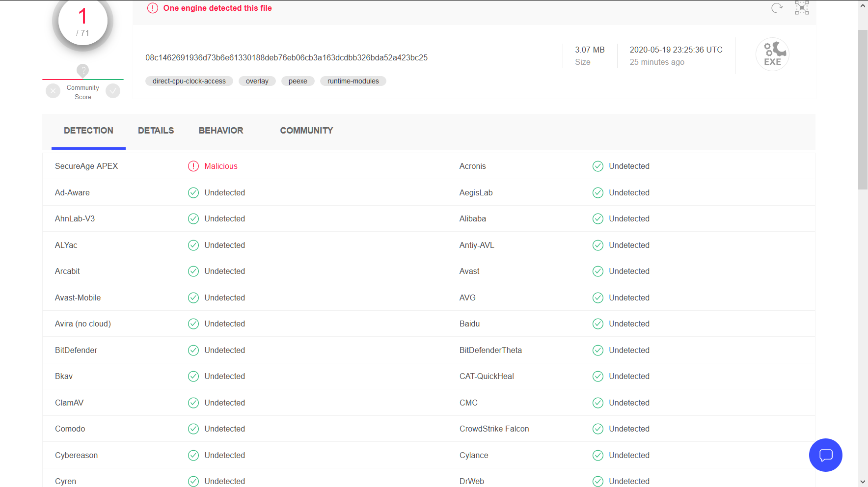
Task: Open the chat bubble button
Action: coord(826,455)
